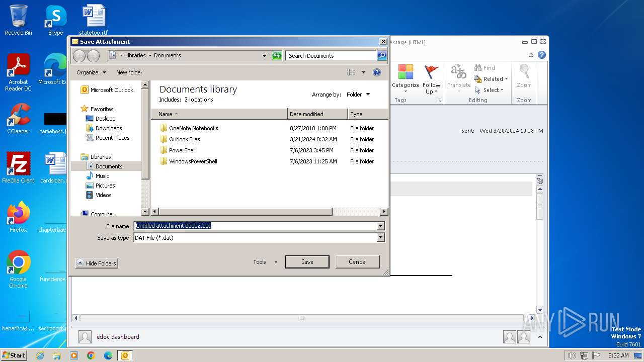Image resolution: width=644 pixels, height=362 pixels.
Task: Open the Tools dropdown menu
Action: [265, 262]
